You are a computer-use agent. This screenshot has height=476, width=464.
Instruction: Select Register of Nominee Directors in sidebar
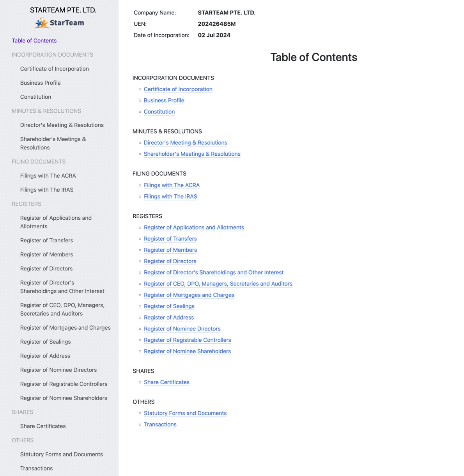point(58,370)
